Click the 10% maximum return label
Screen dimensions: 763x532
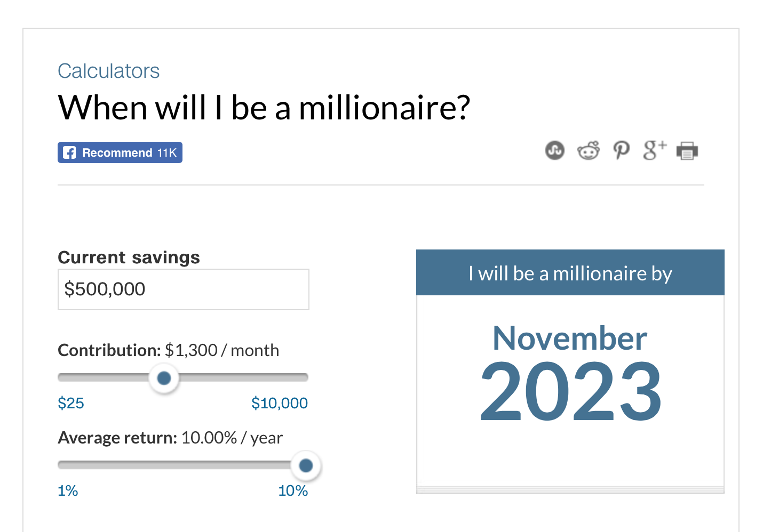coord(292,490)
